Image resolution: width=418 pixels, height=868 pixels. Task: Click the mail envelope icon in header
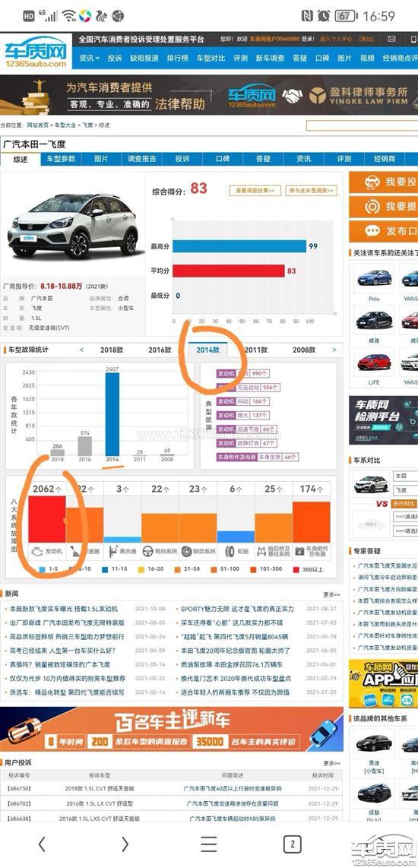[391, 40]
